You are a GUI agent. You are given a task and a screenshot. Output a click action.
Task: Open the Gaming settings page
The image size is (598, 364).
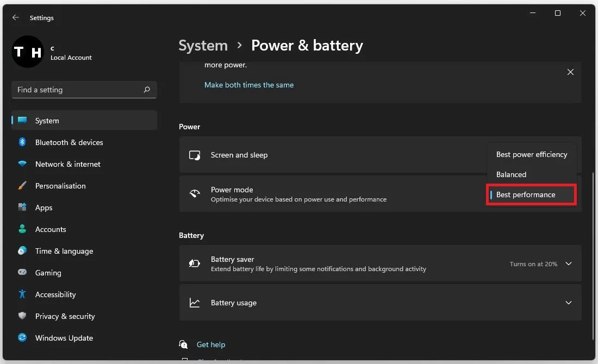(84, 273)
